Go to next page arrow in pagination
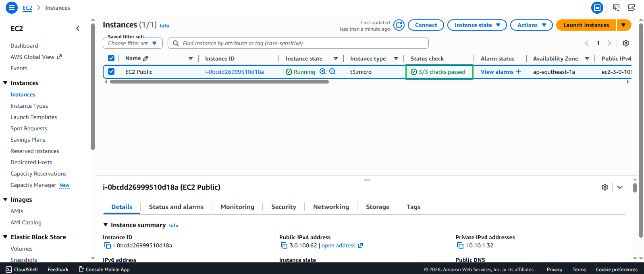 click(609, 43)
